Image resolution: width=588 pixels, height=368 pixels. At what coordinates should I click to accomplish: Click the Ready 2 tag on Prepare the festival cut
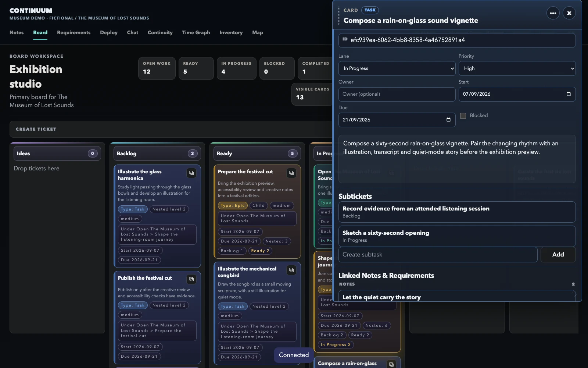(260, 251)
